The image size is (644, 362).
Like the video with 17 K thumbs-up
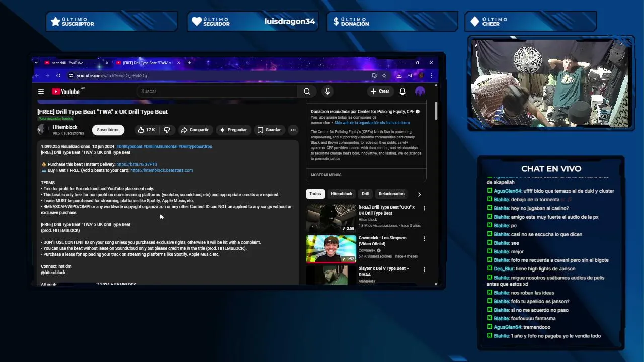pyautogui.click(x=146, y=130)
